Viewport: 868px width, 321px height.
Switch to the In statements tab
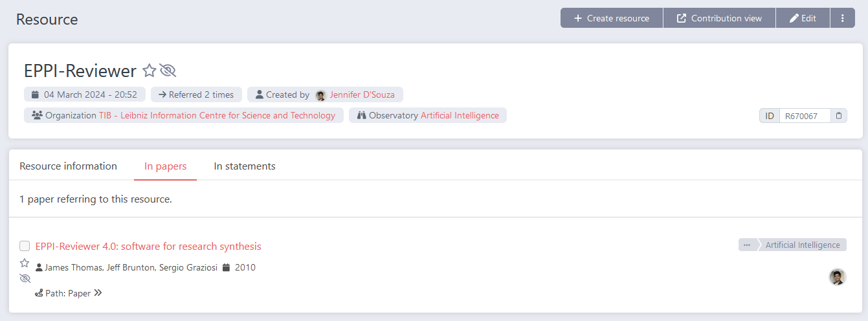click(245, 166)
